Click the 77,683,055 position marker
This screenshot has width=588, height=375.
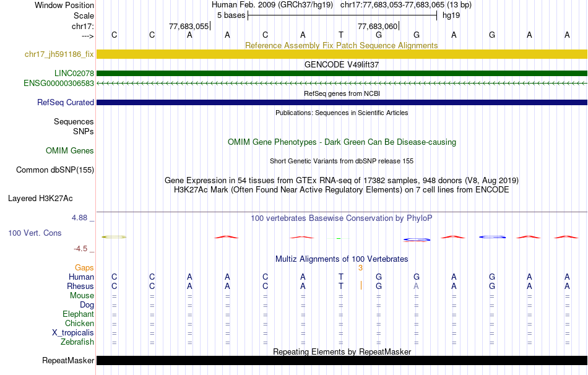point(189,26)
